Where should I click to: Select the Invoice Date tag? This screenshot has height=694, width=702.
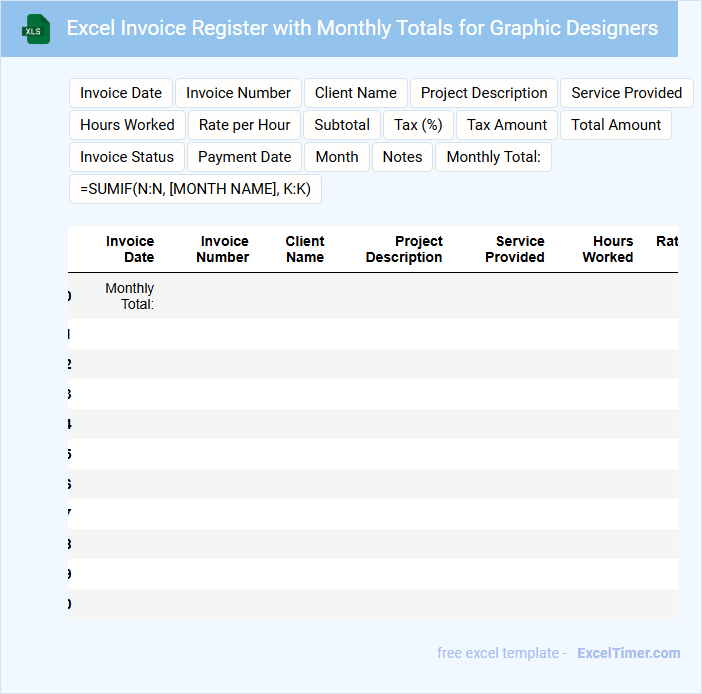tap(121, 93)
